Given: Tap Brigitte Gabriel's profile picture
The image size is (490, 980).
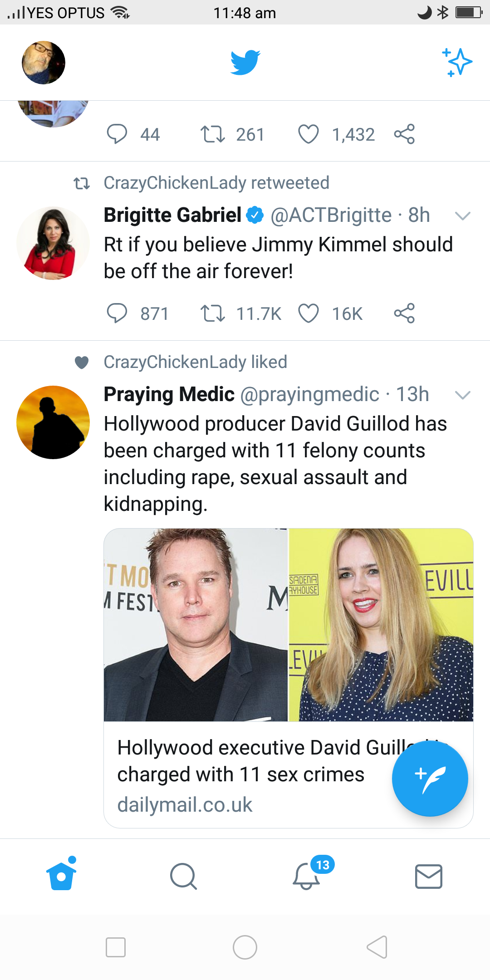Looking at the screenshot, I should [x=53, y=243].
